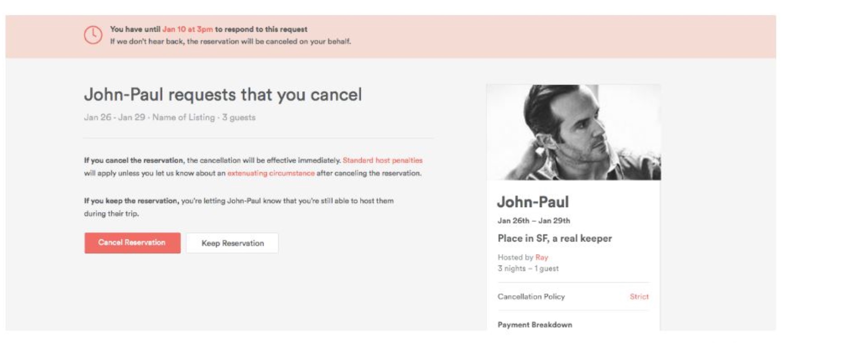Click the Cancellation Policy label
Screen dimensions: 868x359
coord(531,297)
